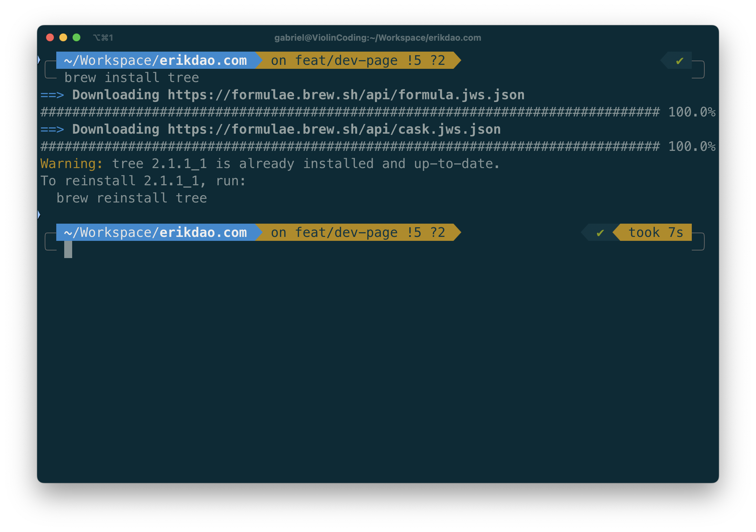
Task: Click the 'took 7s' duration segment
Action: pos(655,233)
